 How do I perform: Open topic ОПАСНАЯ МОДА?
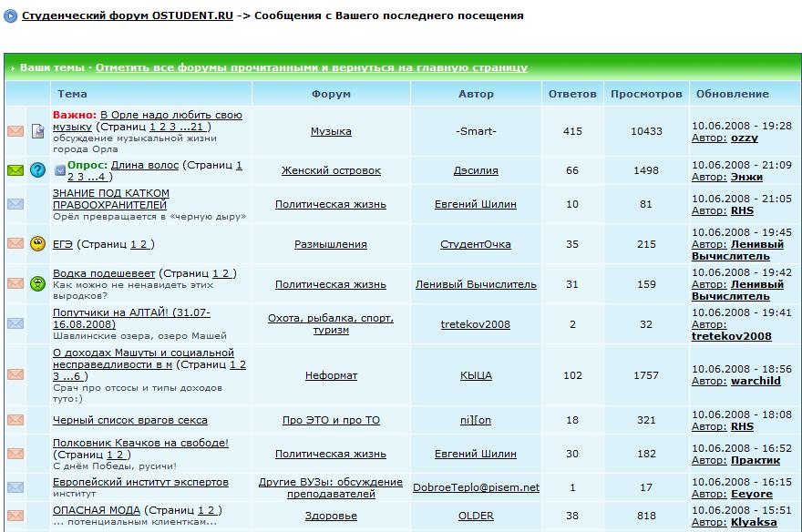click(97, 510)
